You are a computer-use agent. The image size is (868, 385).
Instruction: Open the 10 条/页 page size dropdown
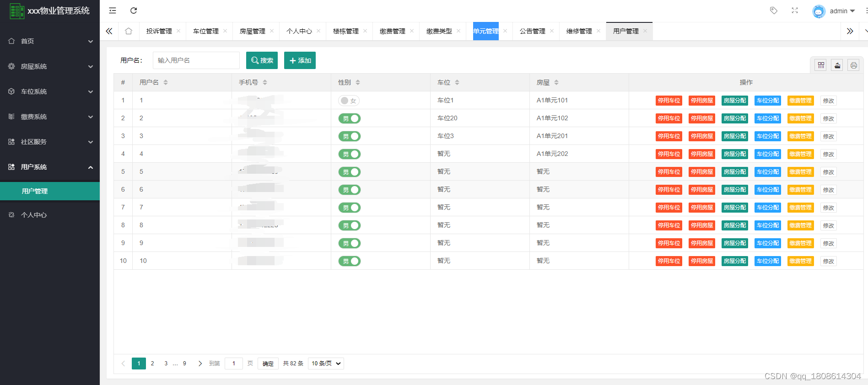(x=326, y=364)
